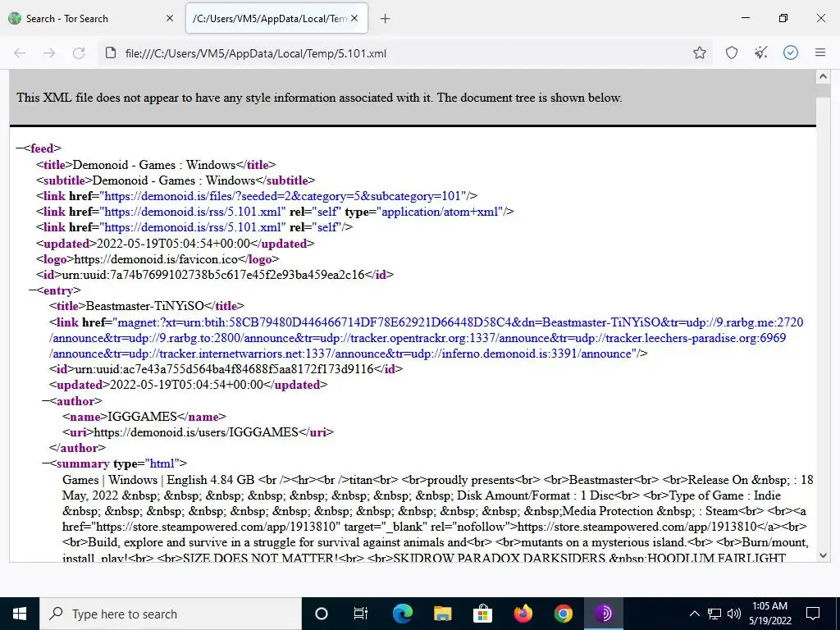The height and width of the screenshot is (630, 840).
Task: Open the network status tray icon
Action: click(x=714, y=614)
